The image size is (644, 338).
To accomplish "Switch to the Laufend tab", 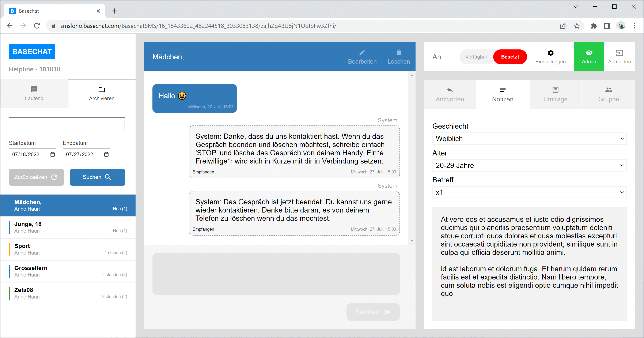I will point(34,94).
